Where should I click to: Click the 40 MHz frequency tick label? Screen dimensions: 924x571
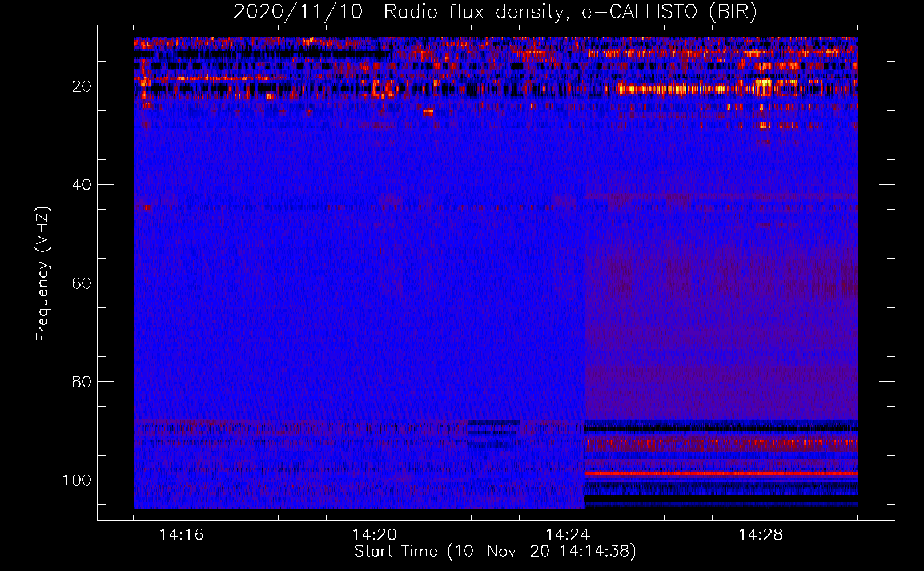tap(82, 185)
